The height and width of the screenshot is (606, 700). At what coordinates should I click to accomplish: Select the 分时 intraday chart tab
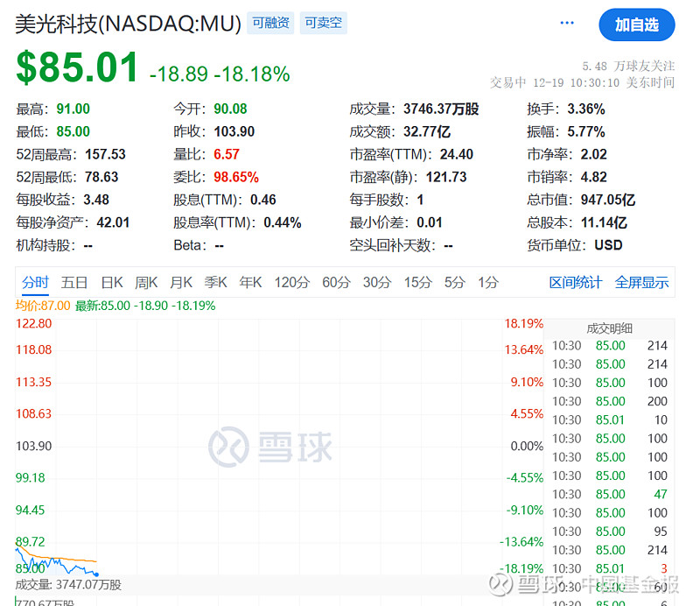[36, 282]
